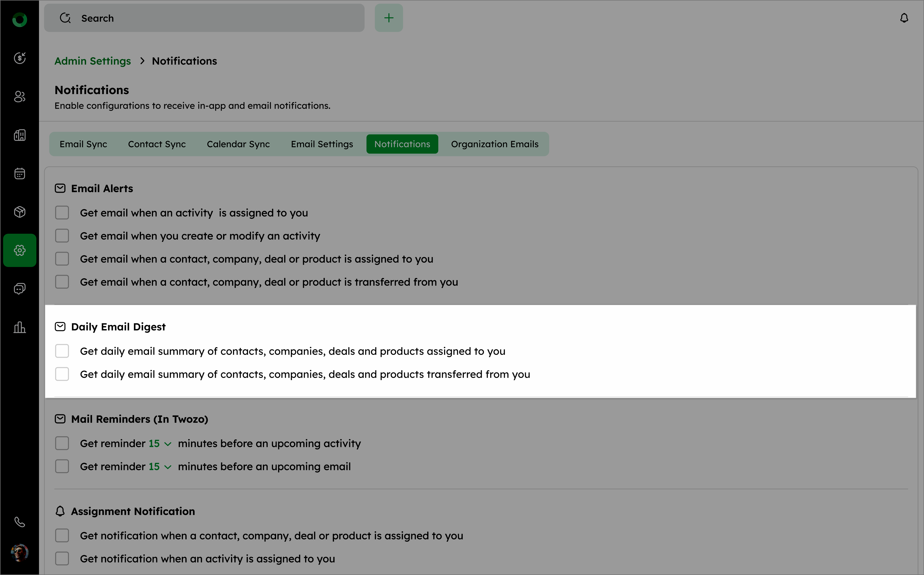Check email when activity is assigned to you

click(62, 213)
